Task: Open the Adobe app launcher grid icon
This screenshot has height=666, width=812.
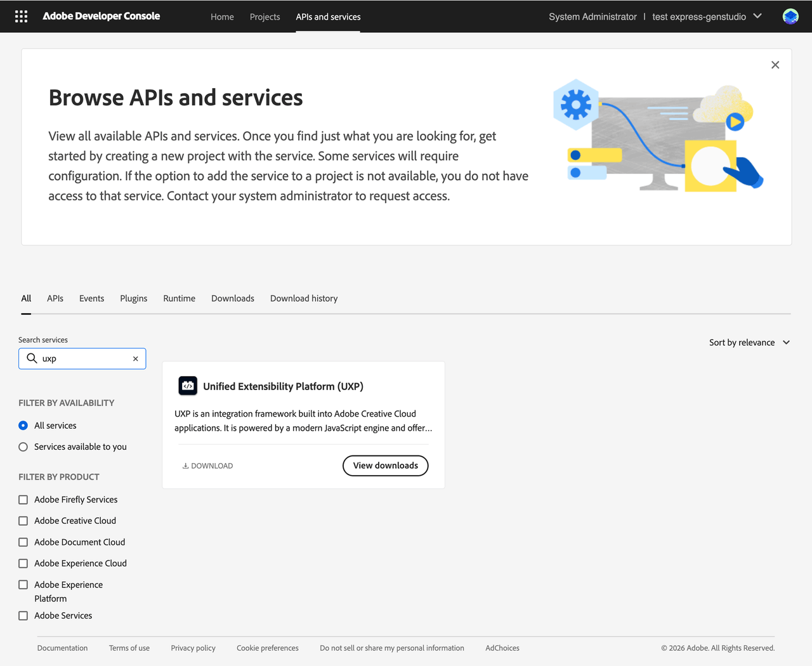Action: coord(21,16)
